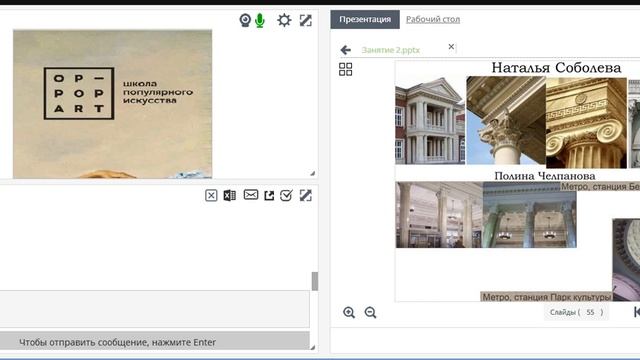Click the Полина Челпанова slide text
Viewport: 640px width, 360px height.
coord(544,176)
